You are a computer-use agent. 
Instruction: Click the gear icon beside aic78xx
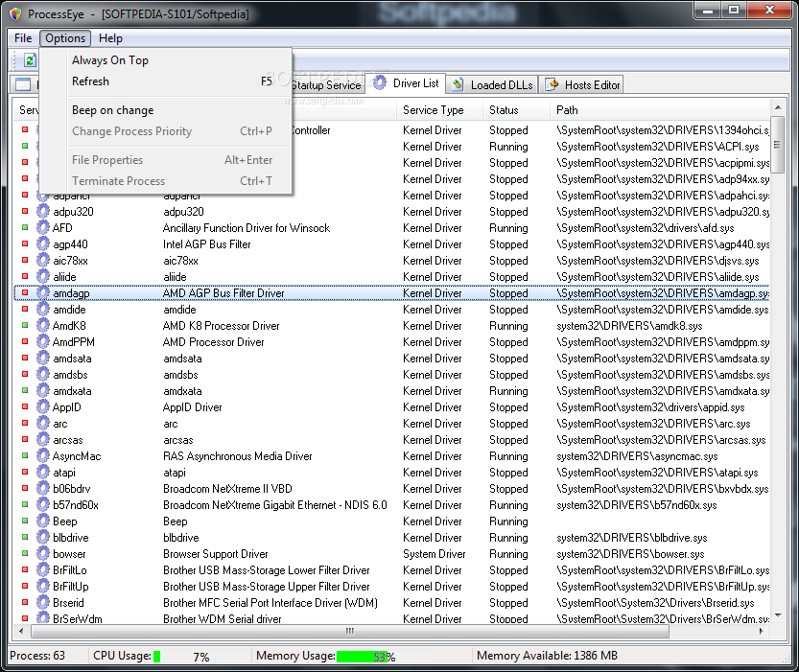pos(43,260)
